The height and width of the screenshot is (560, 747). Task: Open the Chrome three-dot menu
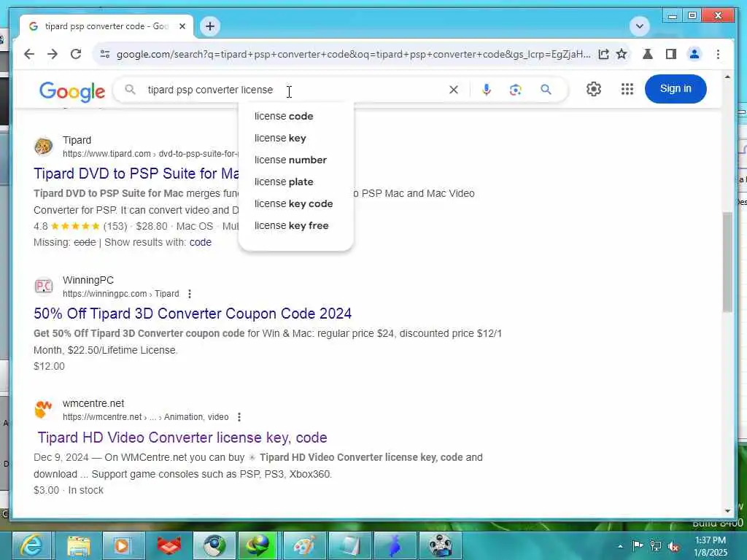point(718,54)
